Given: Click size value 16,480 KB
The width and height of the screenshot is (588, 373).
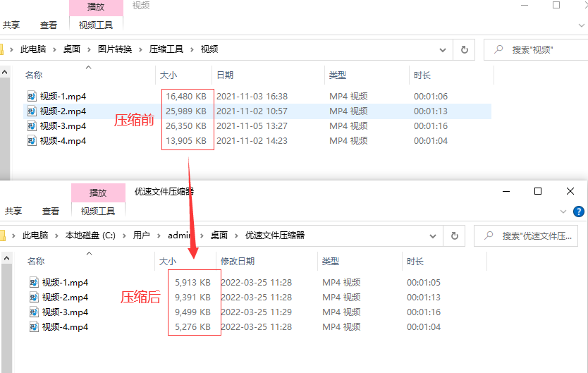Looking at the screenshot, I should point(186,97).
